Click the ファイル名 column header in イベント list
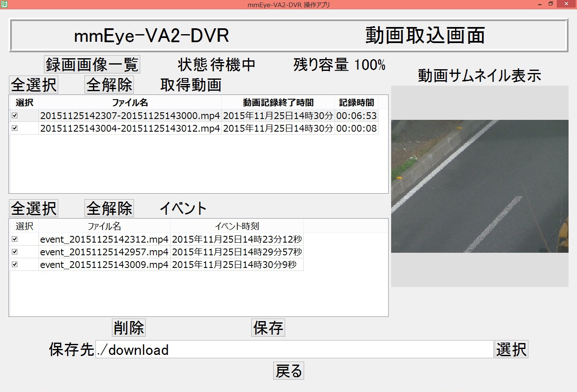The height and width of the screenshot is (392, 577). click(x=104, y=226)
